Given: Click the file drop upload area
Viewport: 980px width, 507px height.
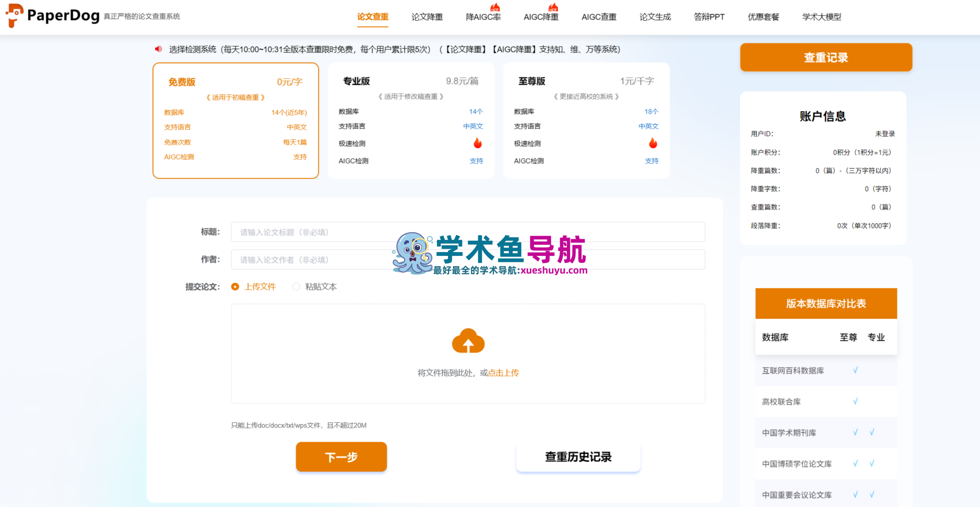Looking at the screenshot, I should click(x=468, y=354).
